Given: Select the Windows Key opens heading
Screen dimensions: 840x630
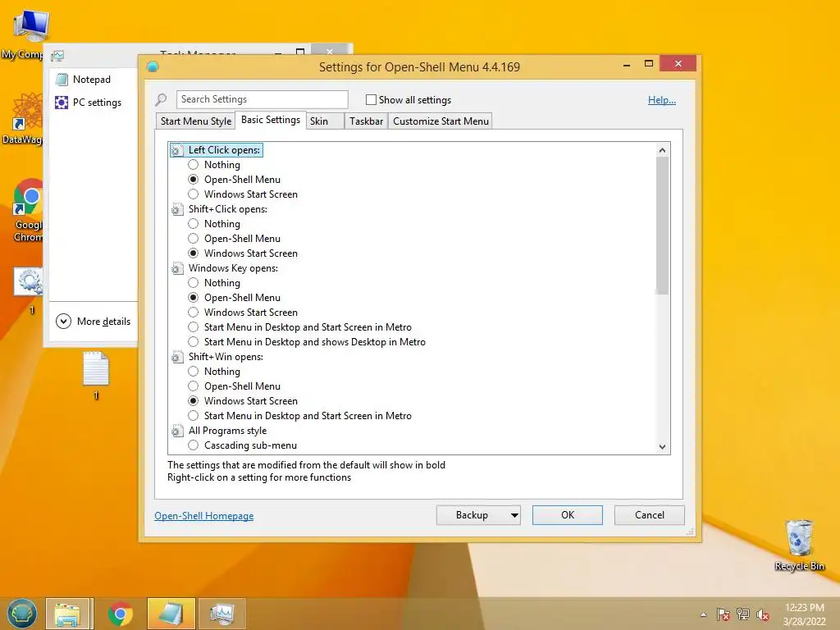Looking at the screenshot, I should coord(233,268).
